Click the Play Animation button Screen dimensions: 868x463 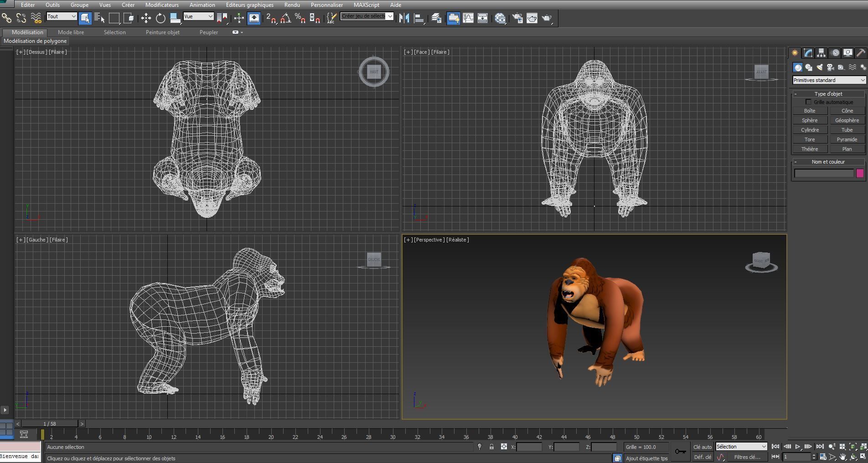[797, 447]
